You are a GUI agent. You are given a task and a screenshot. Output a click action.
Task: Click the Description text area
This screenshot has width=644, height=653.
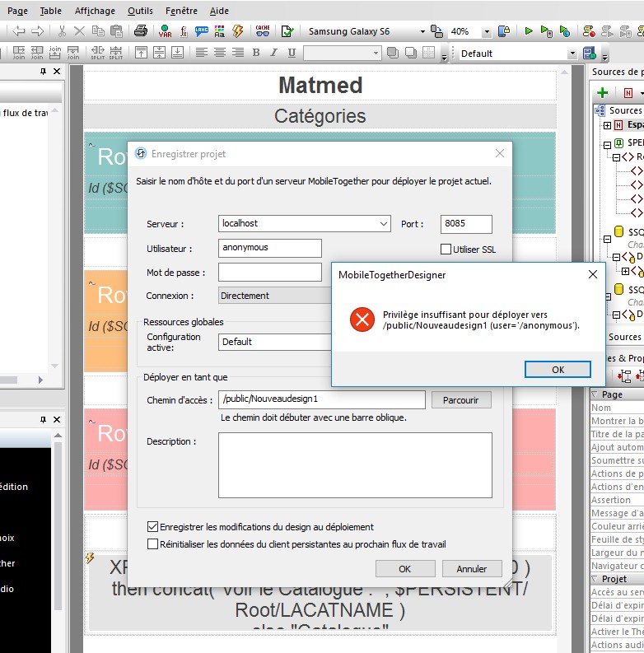pyautogui.click(x=355, y=465)
